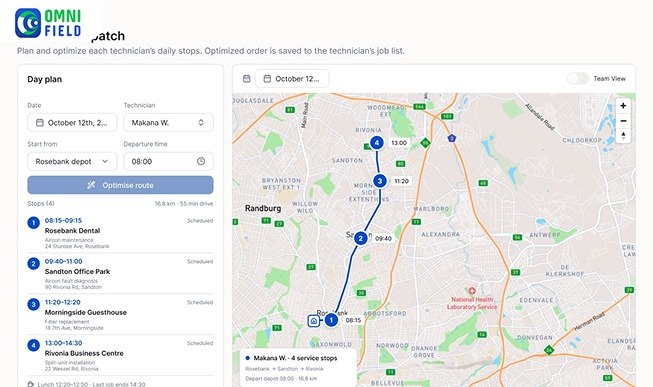Select stop 1 Rosebank Dental

[120, 233]
